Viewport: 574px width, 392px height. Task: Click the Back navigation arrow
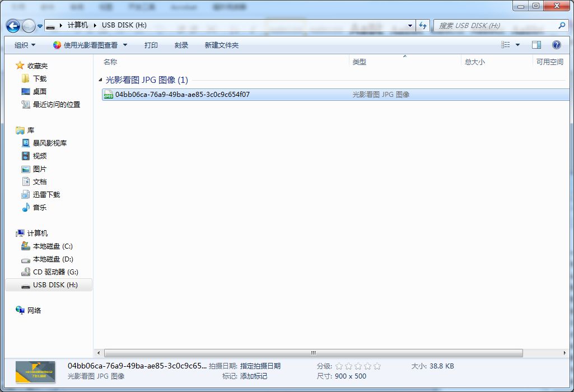point(12,25)
